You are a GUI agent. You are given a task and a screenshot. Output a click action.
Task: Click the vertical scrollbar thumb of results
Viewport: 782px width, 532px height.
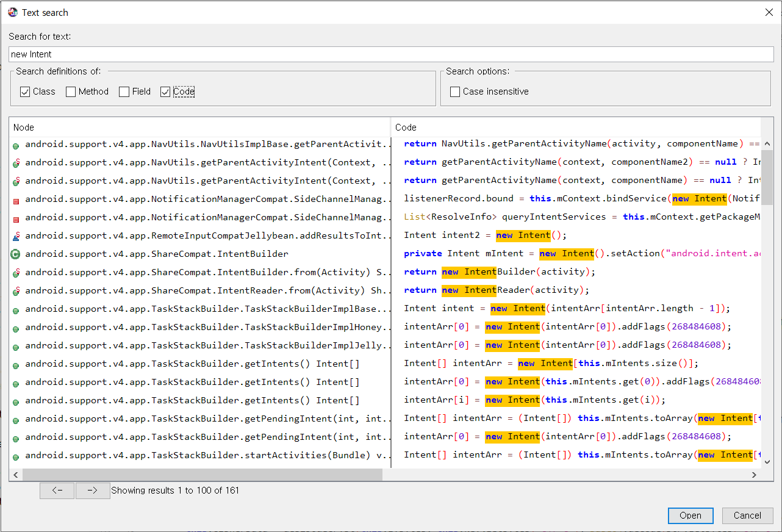(767, 177)
